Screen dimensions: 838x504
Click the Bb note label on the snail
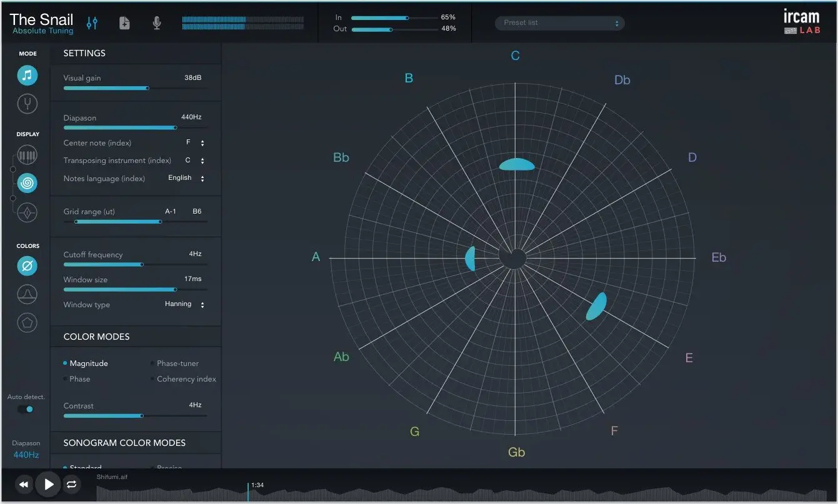pos(341,157)
